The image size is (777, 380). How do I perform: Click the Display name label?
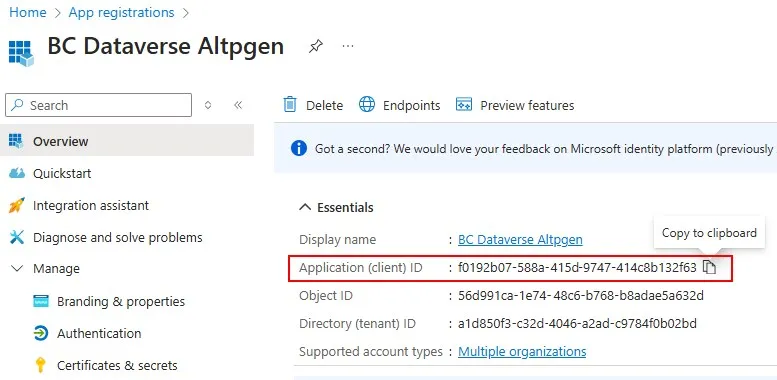click(337, 240)
